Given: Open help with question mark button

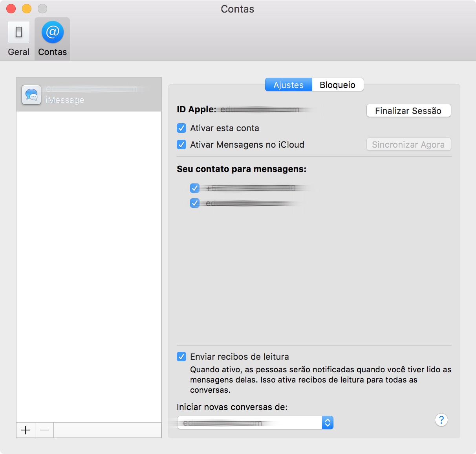Looking at the screenshot, I should pyautogui.click(x=441, y=420).
